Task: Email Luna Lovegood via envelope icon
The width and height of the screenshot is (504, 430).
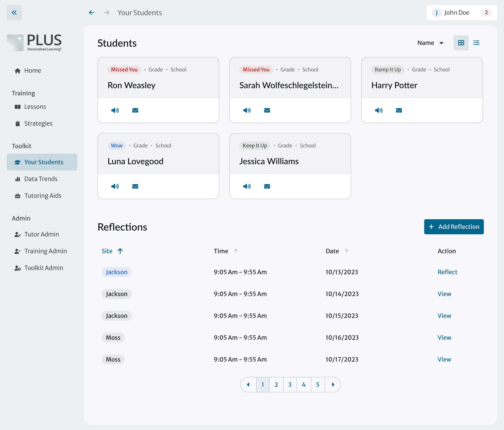Action: point(135,186)
